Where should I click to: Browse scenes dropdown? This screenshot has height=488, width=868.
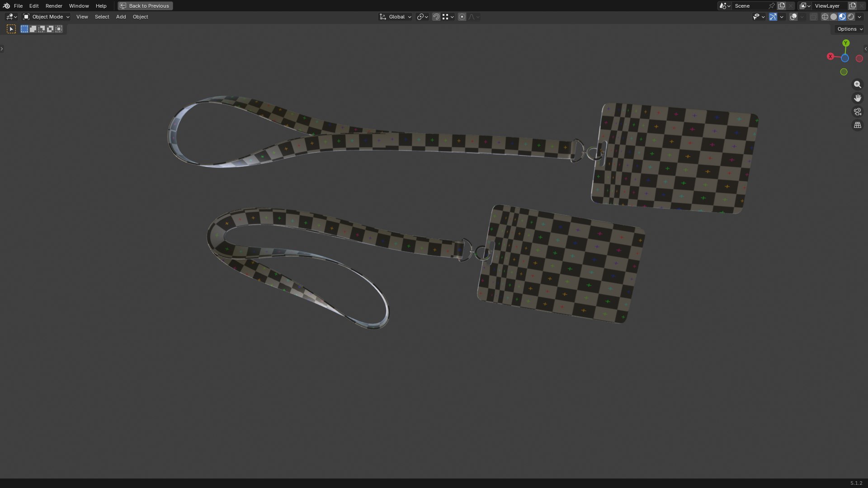[x=725, y=6]
